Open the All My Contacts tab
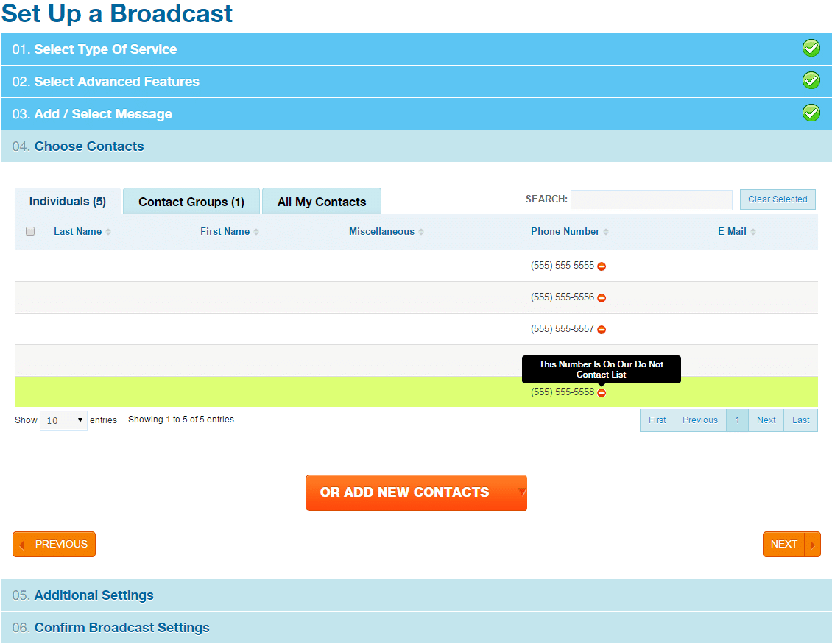832x644 pixels. tap(321, 202)
